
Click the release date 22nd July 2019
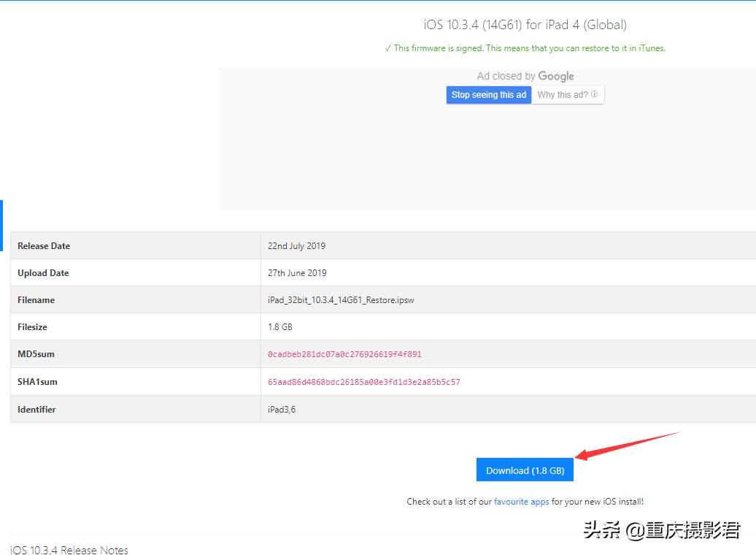pos(296,246)
